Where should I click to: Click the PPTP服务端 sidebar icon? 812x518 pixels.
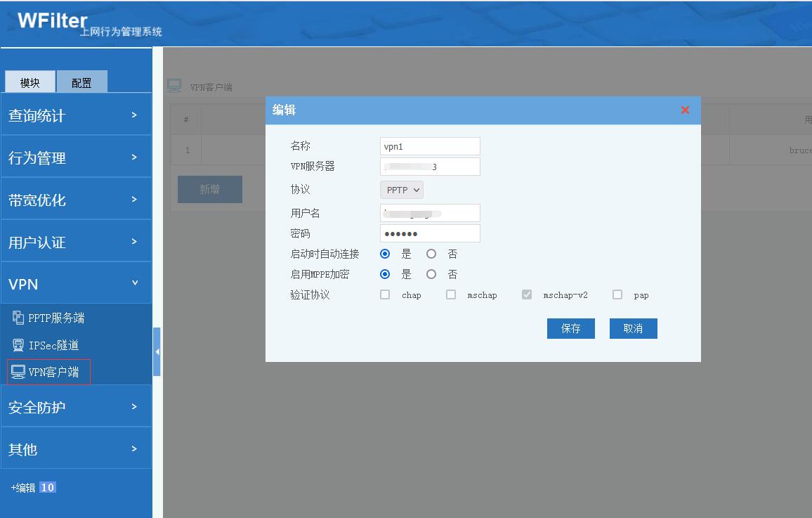tap(18, 318)
